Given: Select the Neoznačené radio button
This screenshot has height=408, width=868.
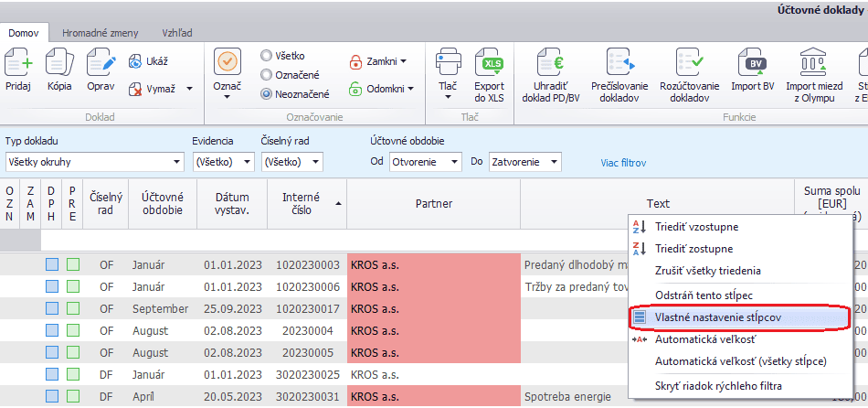Looking at the screenshot, I should pos(267,92).
